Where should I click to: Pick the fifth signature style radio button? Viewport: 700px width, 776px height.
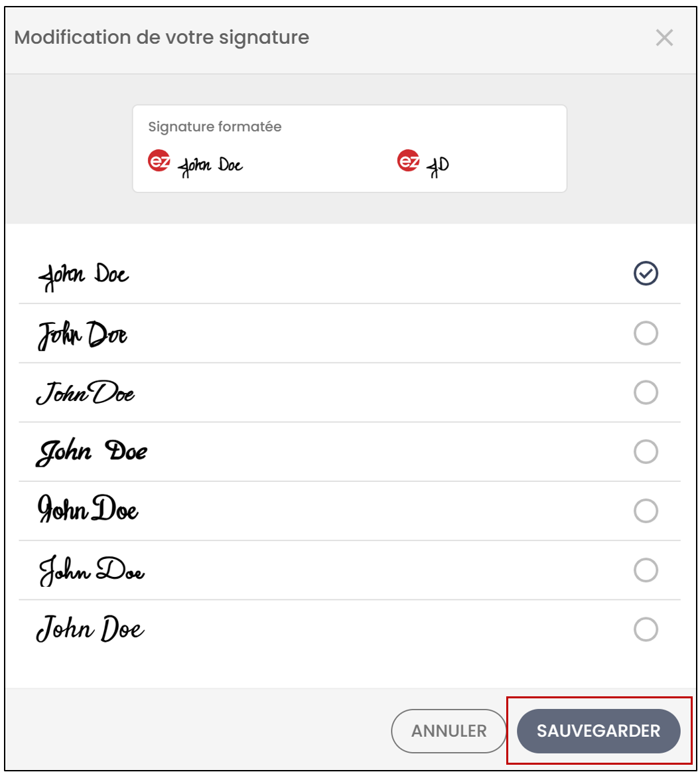coord(646,510)
